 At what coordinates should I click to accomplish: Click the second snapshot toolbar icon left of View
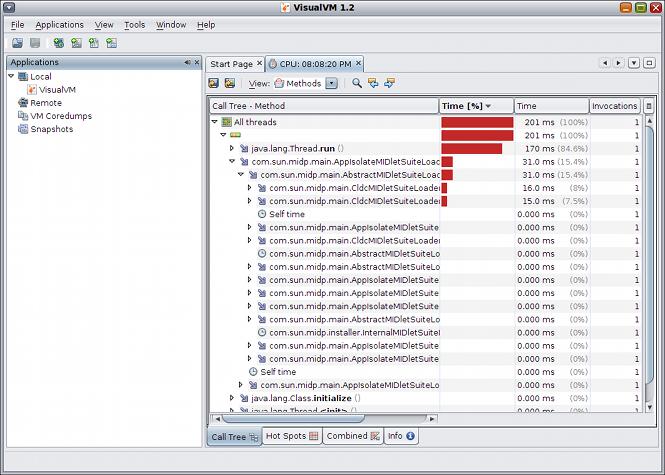click(230, 83)
